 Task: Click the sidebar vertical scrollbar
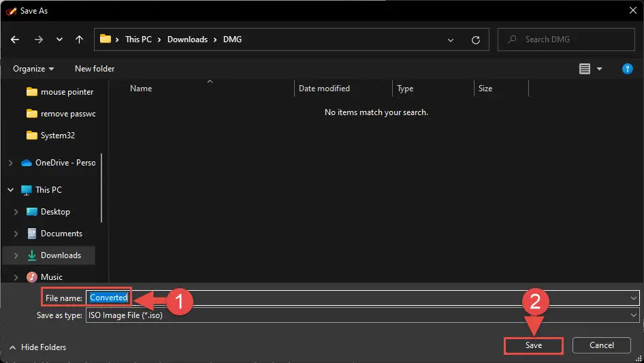[101, 188]
